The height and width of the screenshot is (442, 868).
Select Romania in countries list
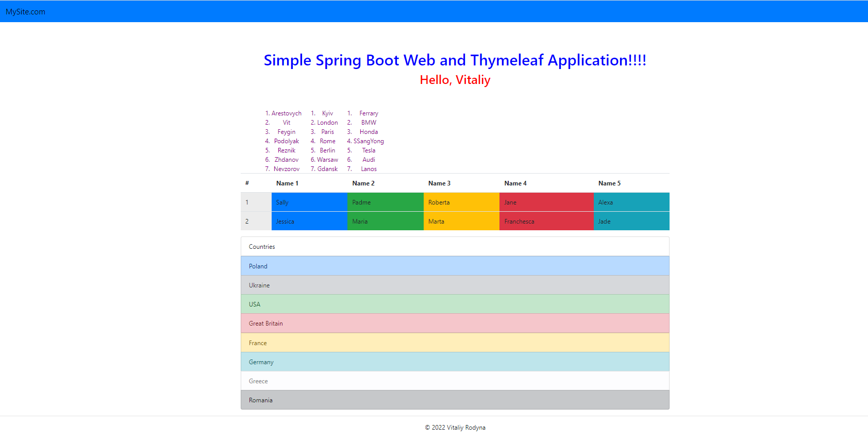455,400
